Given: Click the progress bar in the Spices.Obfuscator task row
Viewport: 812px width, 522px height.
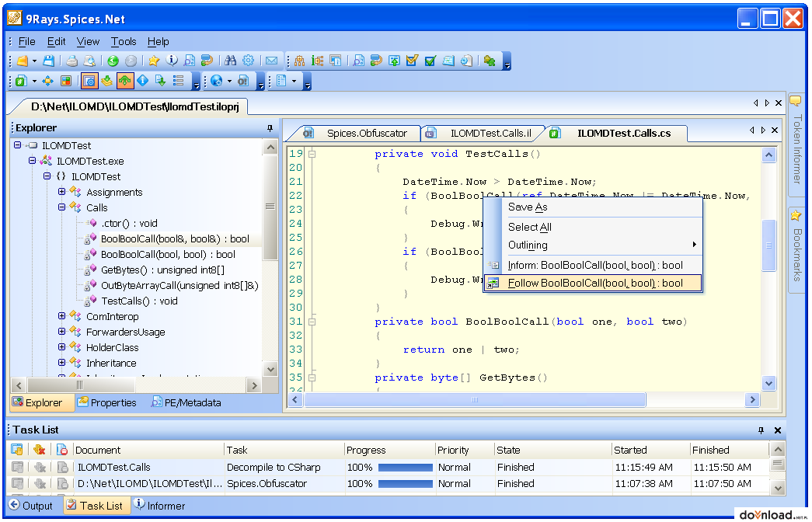Looking at the screenshot, I should (x=406, y=484).
